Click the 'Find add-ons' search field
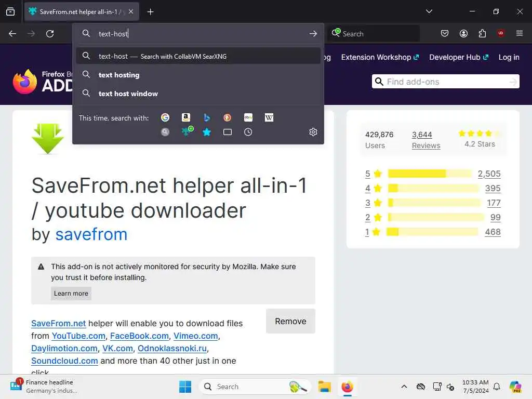 click(x=445, y=82)
